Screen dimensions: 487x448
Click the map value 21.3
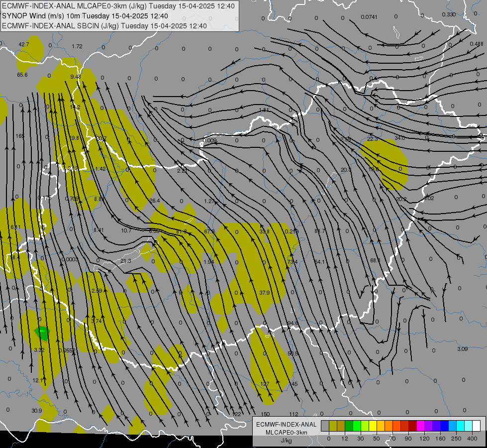coord(126,261)
